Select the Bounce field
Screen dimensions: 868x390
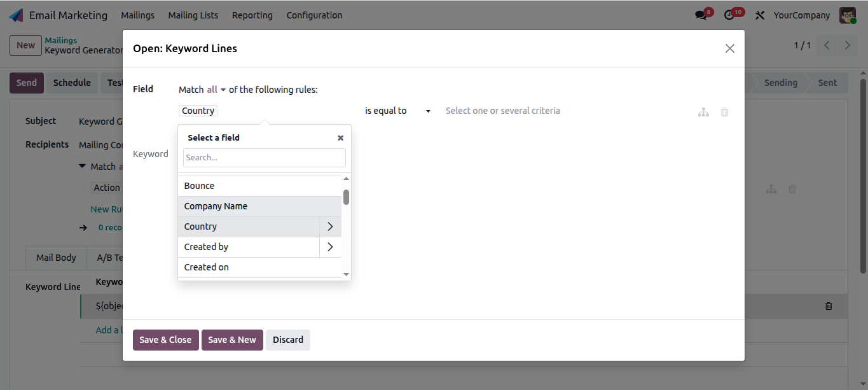coord(259,186)
